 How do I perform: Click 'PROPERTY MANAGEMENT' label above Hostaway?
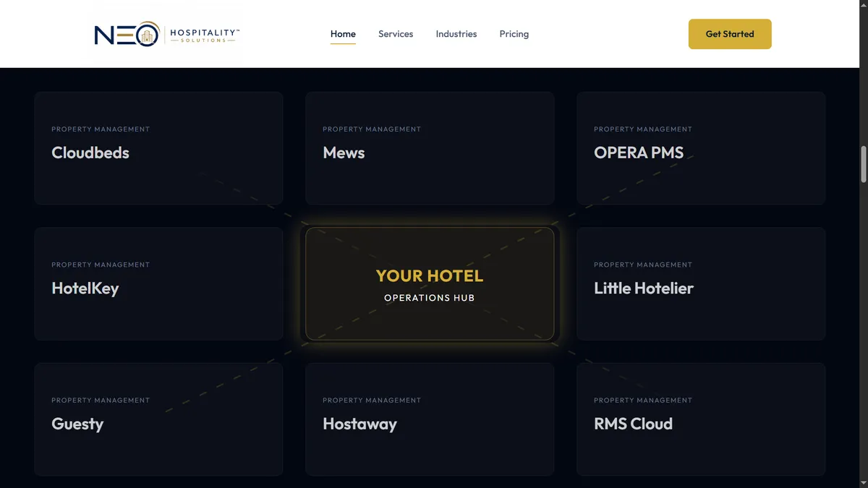click(372, 401)
